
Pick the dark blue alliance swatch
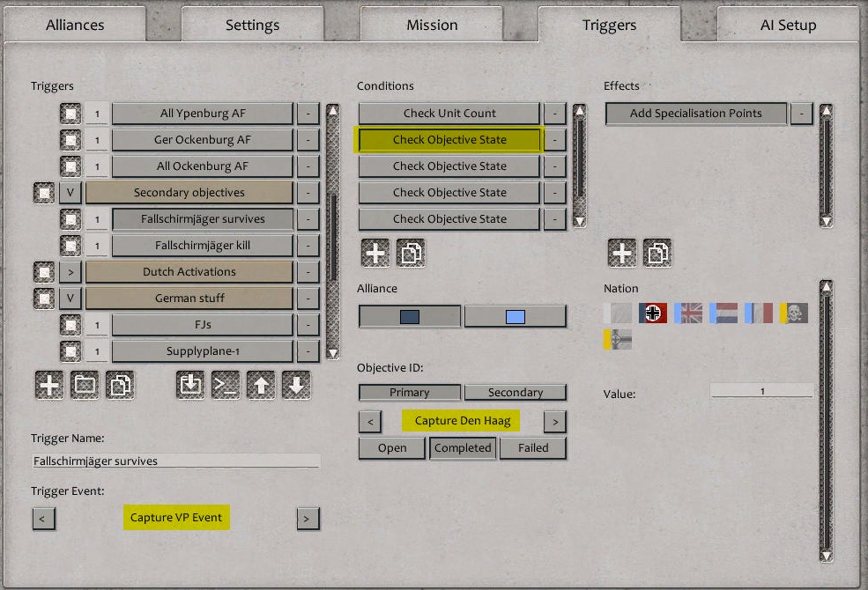[x=410, y=316]
